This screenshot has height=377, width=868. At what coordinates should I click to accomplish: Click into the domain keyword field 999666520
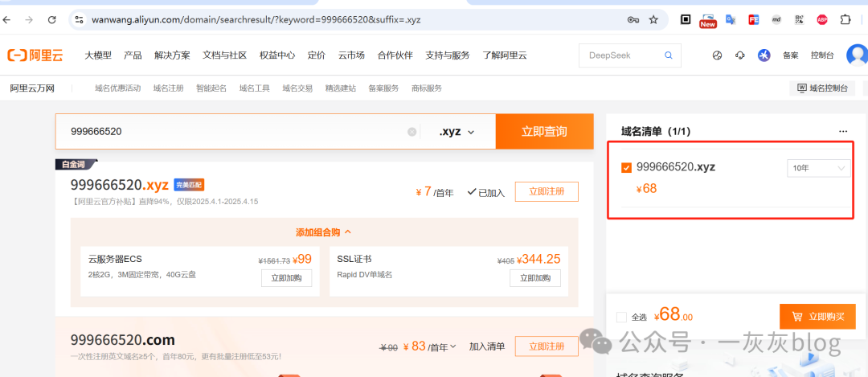click(x=238, y=132)
